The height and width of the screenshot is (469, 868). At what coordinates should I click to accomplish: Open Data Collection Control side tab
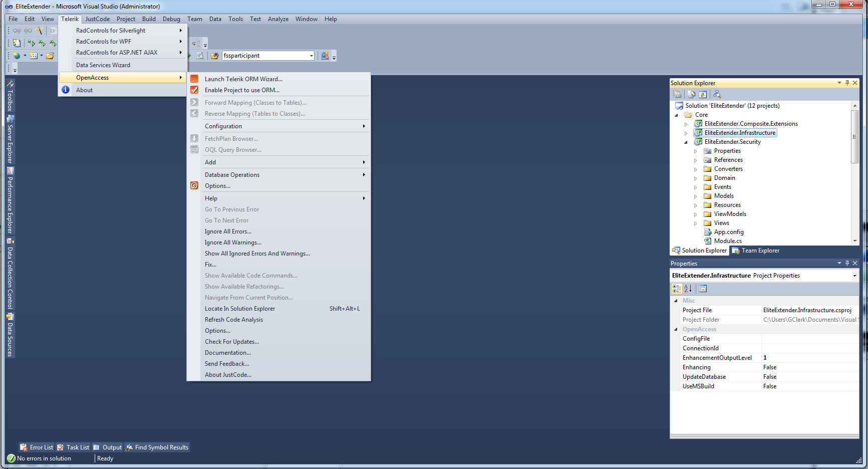click(10, 274)
